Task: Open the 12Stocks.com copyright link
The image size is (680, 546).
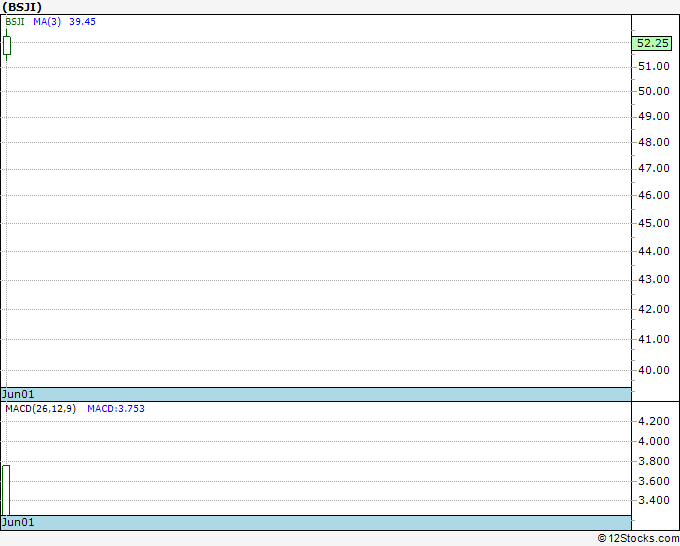Action: 638,538
